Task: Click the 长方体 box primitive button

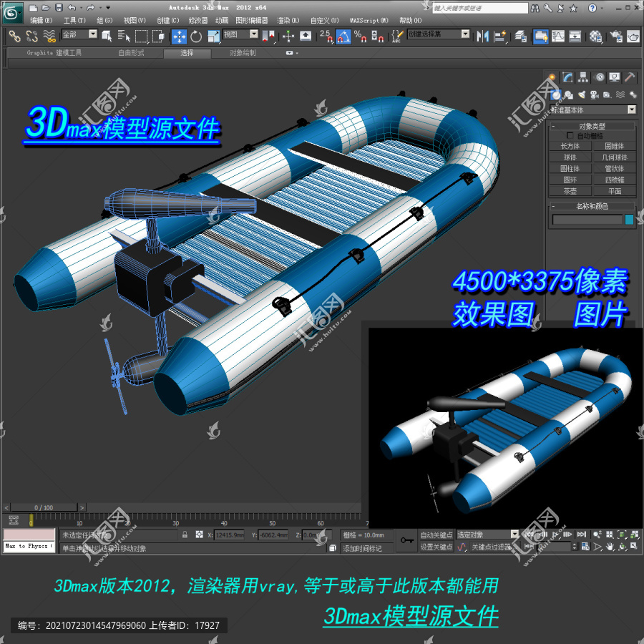Action: (x=570, y=146)
